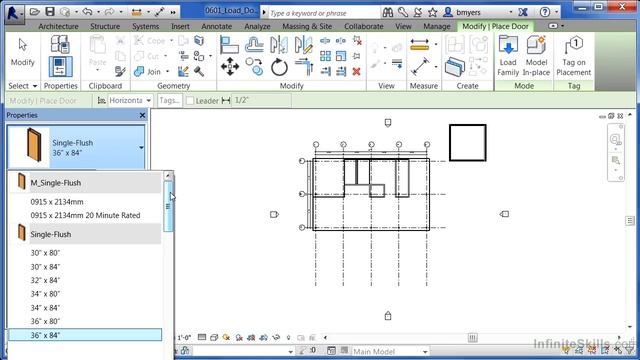
Task: Click the Help question mark icon
Action: point(544,12)
